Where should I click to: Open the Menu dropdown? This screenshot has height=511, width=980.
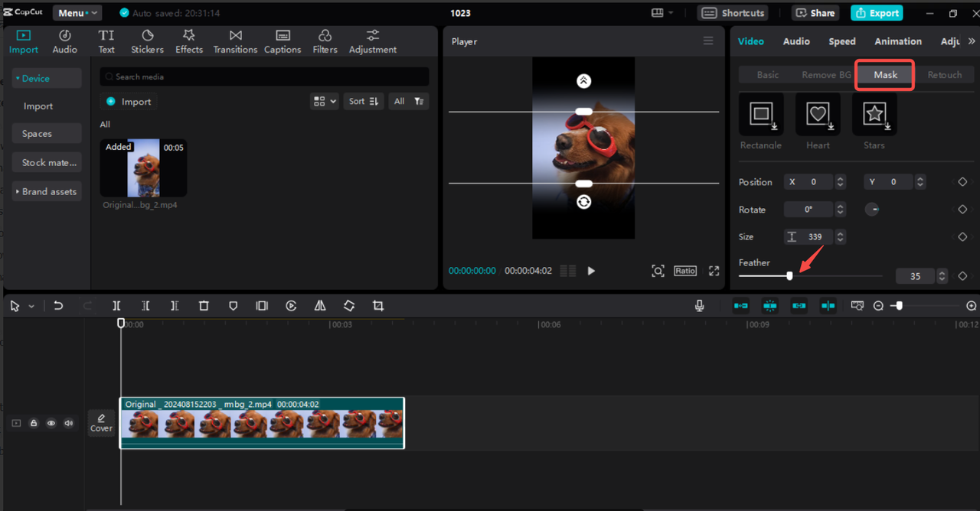point(77,13)
